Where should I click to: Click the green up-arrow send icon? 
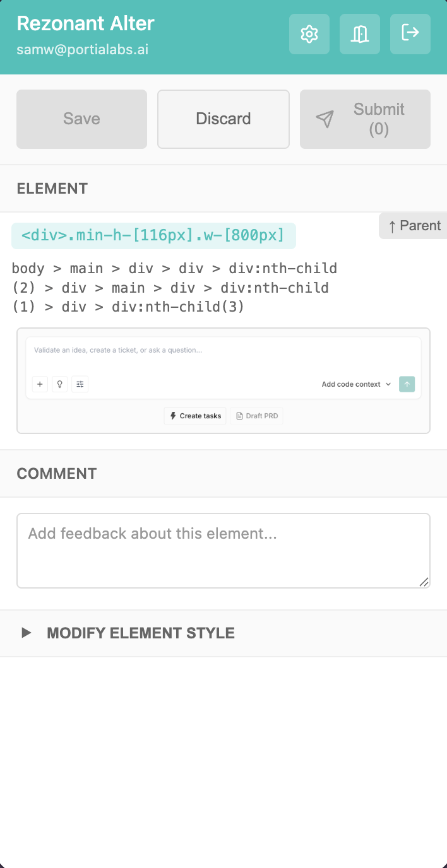[407, 384]
